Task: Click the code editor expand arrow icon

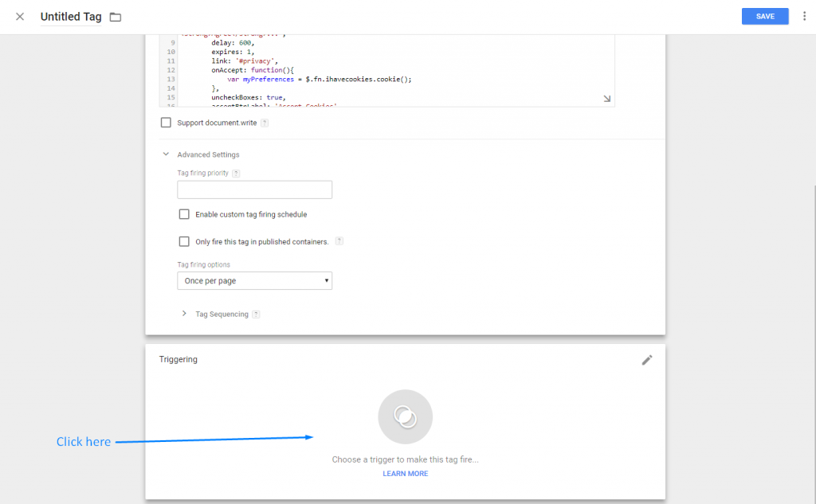Action: tap(606, 98)
